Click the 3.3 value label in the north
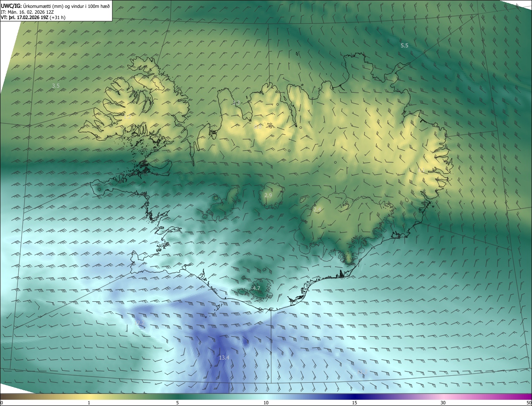 (x=236, y=103)
